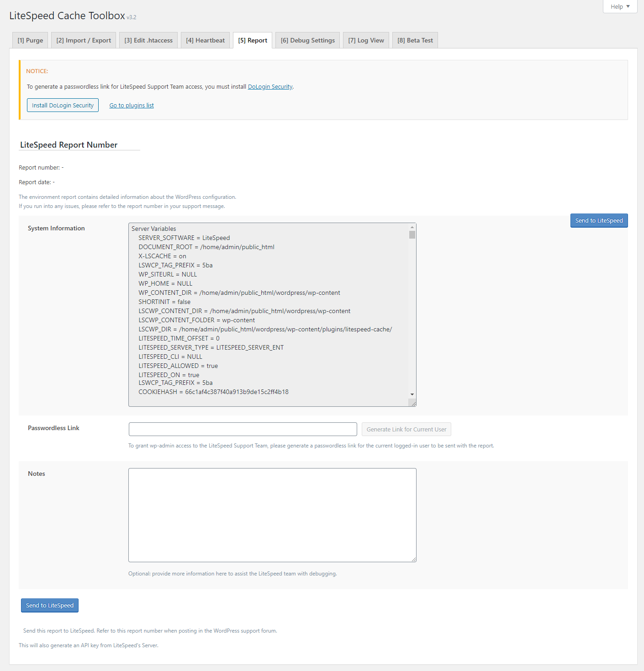Click the COOKIEHASH value line
Viewport: 644px width, 671px height.
pyautogui.click(x=213, y=392)
